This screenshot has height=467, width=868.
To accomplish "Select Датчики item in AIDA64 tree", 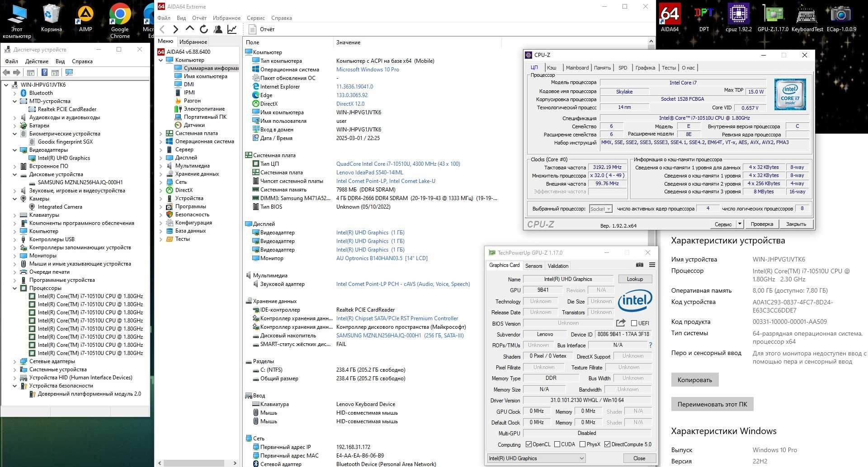I will click(194, 125).
